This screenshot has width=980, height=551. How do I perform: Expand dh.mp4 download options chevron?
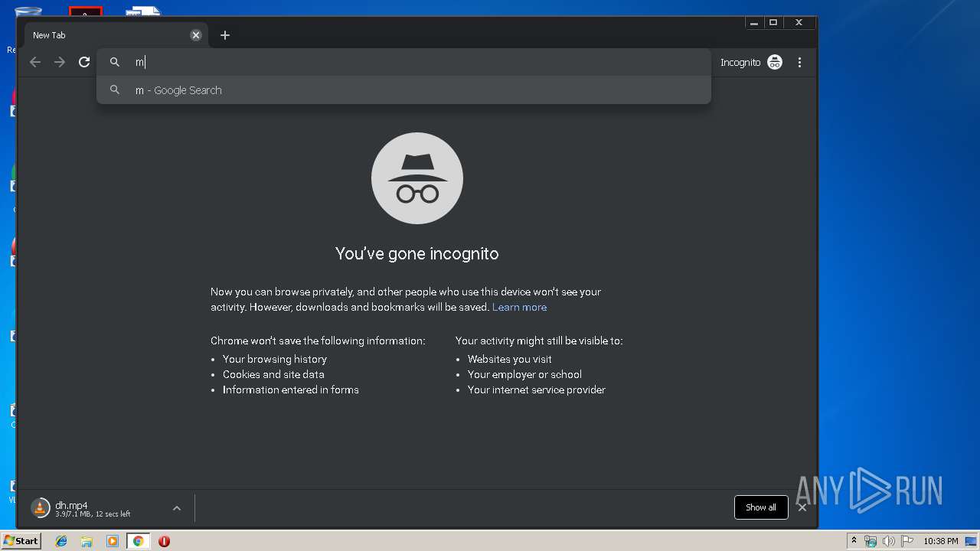pyautogui.click(x=177, y=508)
